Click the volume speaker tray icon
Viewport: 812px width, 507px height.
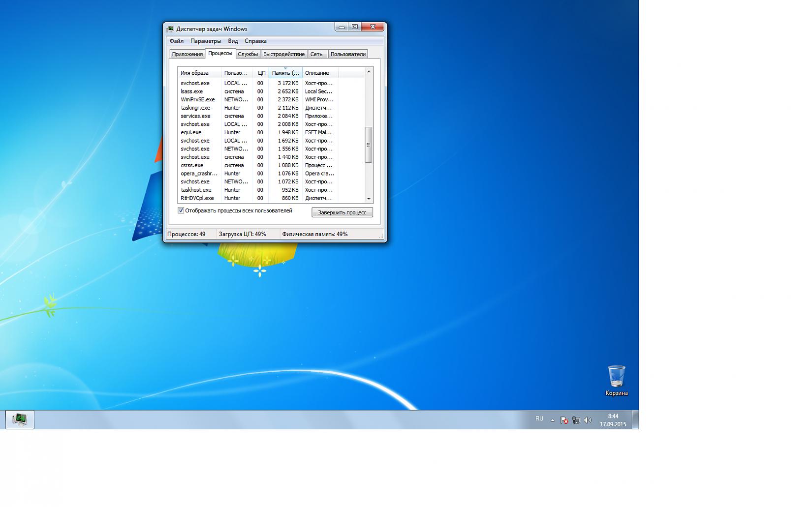click(x=587, y=420)
